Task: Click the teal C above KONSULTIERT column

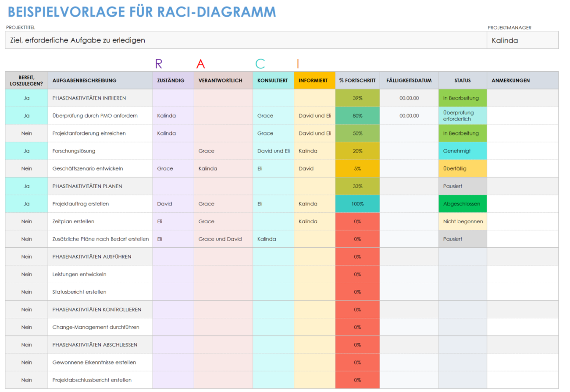Action: tap(259, 64)
